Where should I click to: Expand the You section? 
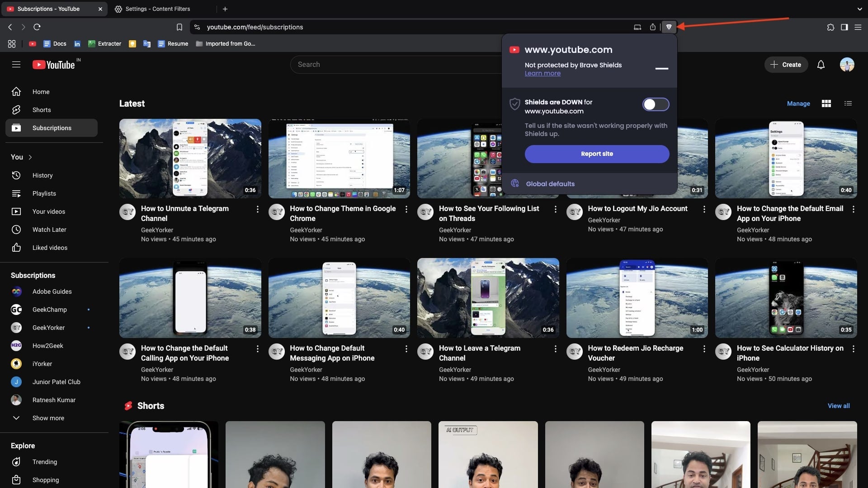20,157
